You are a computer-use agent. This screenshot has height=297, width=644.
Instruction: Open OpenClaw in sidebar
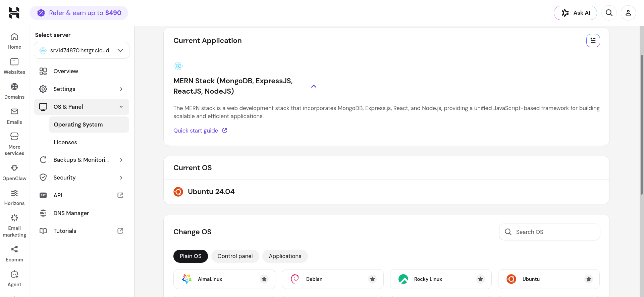[14, 172]
